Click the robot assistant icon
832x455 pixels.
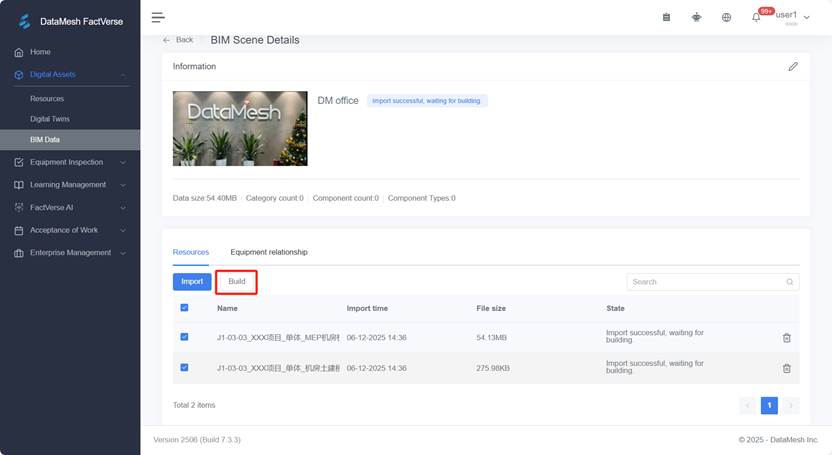696,17
